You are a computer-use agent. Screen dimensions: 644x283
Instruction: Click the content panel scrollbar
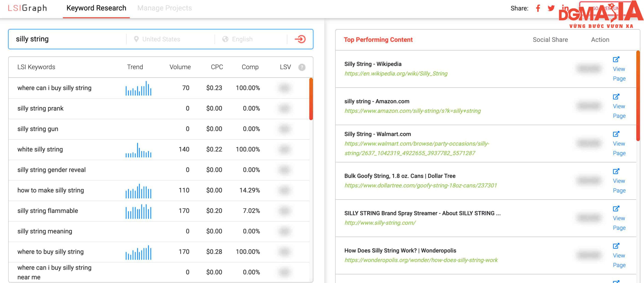(x=638, y=96)
